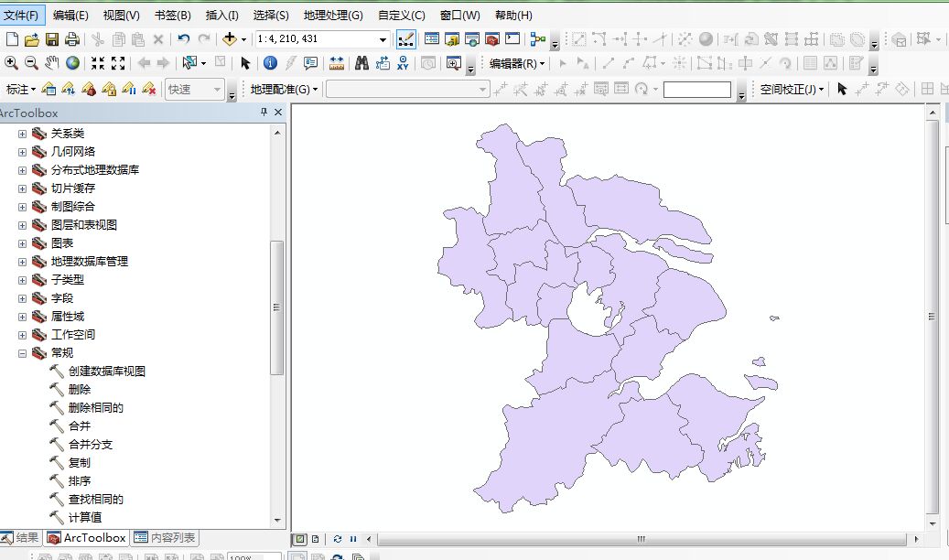The width and height of the screenshot is (949, 560).
Task: Select the Zoom In tool
Action: [11, 63]
